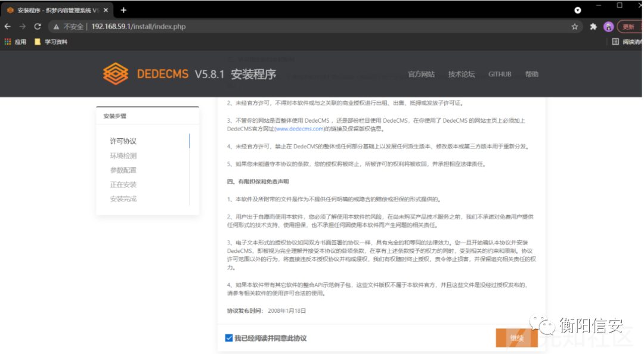Go back with the browser back arrow
Screen dimensions: 644x354
click(8, 27)
